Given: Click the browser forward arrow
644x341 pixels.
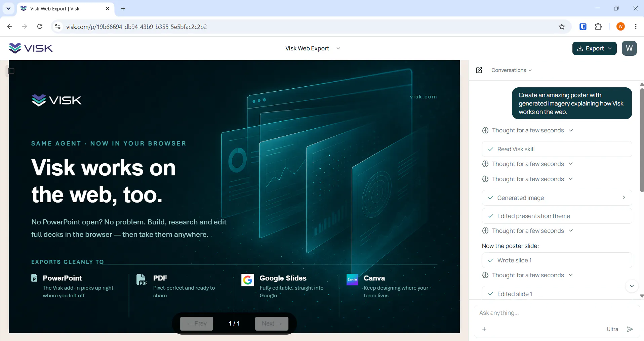Looking at the screenshot, I should [x=25, y=27].
